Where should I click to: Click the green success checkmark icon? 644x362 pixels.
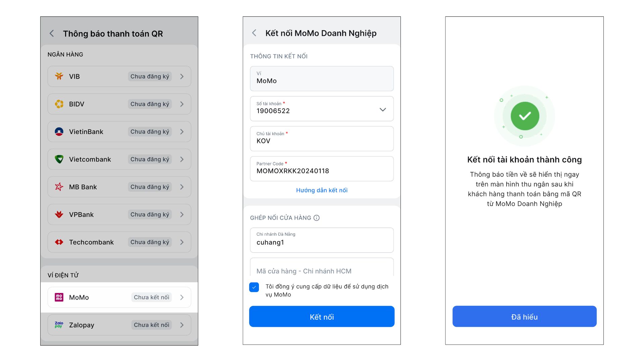coord(525,116)
